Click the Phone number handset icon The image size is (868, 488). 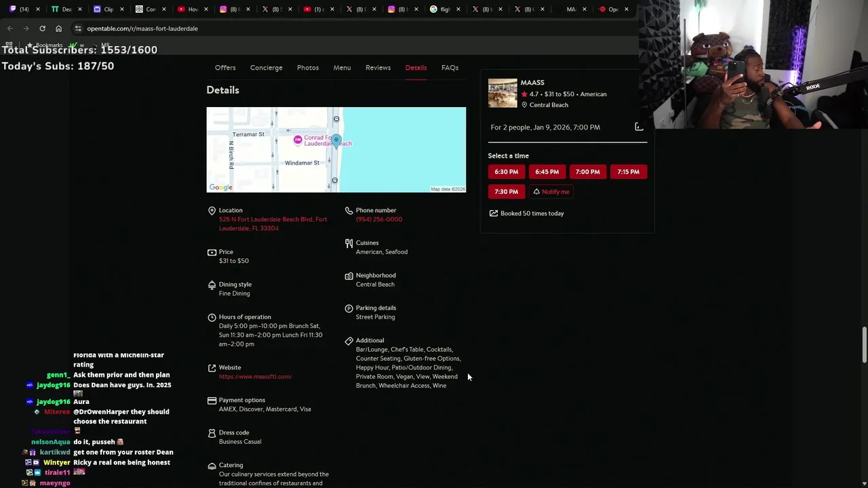(349, 211)
